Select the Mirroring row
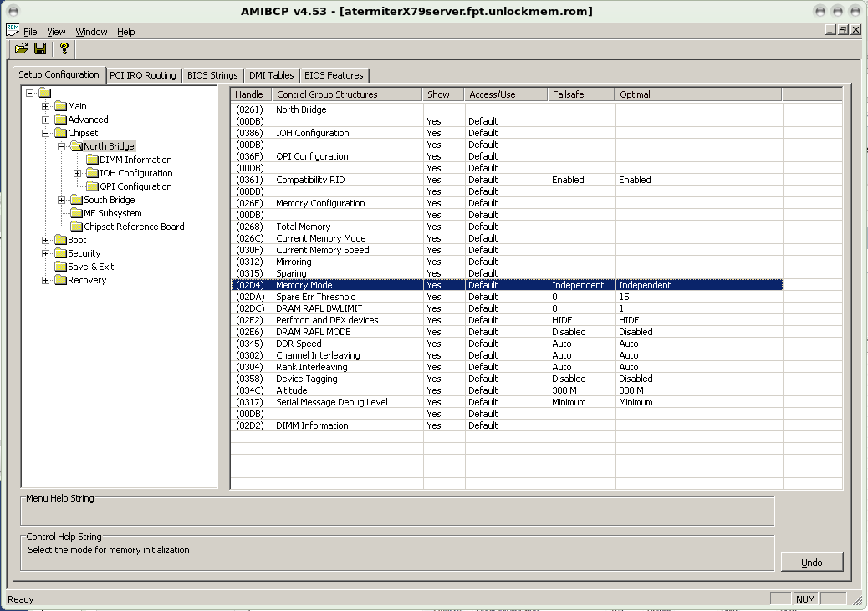The width and height of the screenshot is (868, 611). point(507,262)
